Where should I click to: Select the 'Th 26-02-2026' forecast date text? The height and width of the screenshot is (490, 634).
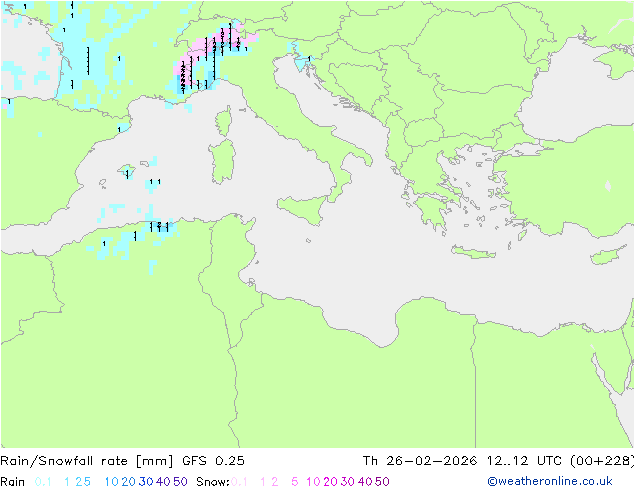pyautogui.click(x=419, y=461)
